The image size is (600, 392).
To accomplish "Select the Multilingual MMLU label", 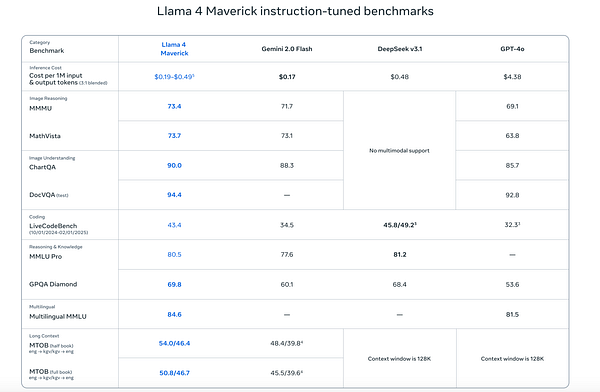I will click(58, 317).
